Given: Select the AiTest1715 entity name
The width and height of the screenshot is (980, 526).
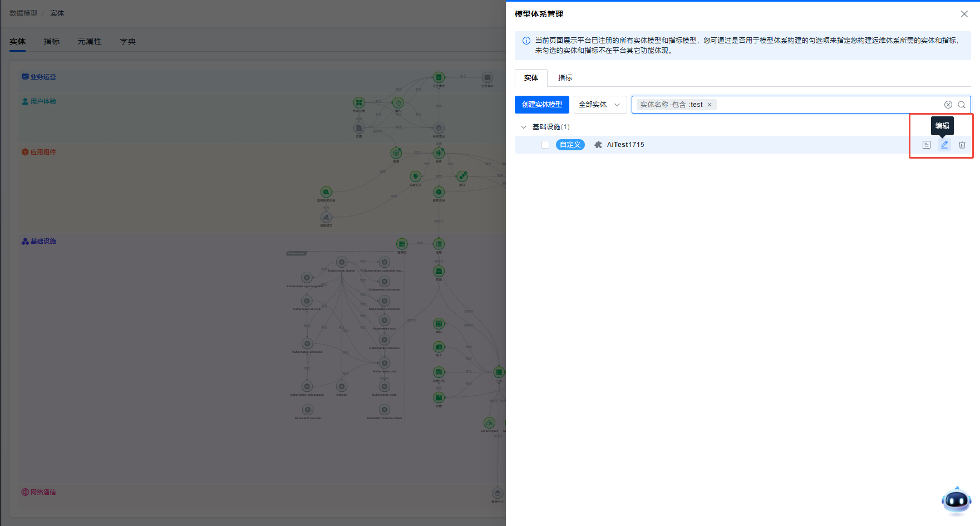Looking at the screenshot, I should click(x=626, y=145).
